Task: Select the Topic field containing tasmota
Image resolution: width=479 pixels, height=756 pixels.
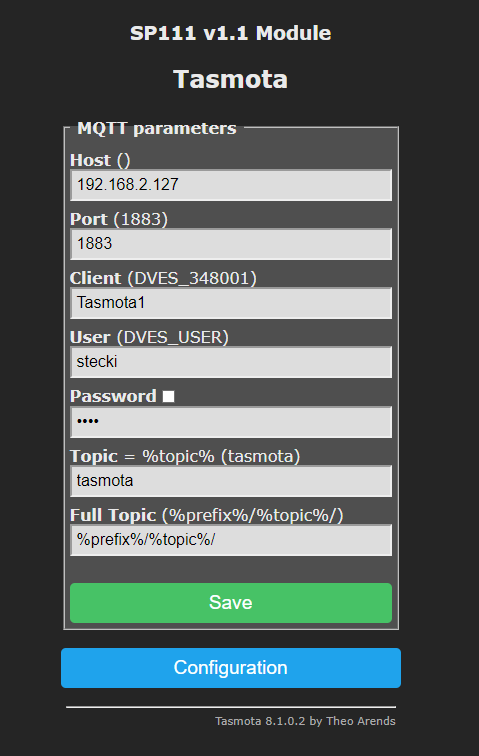Action: [x=231, y=481]
